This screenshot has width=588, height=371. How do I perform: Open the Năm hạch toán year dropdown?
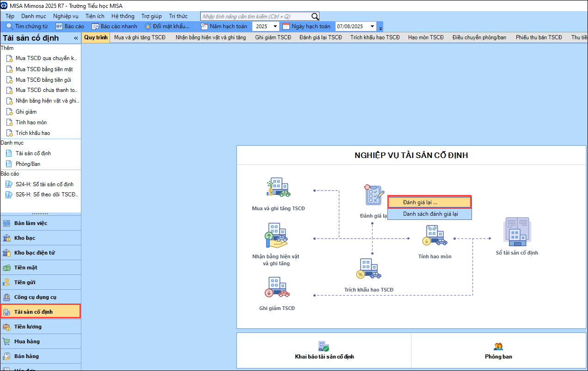point(276,26)
